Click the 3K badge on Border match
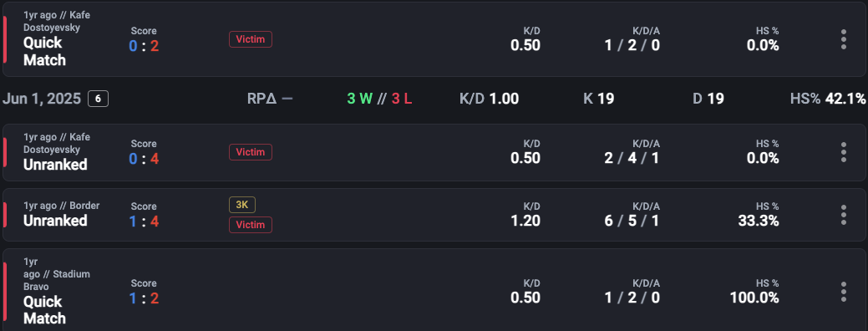The height and width of the screenshot is (331, 868). tap(242, 205)
